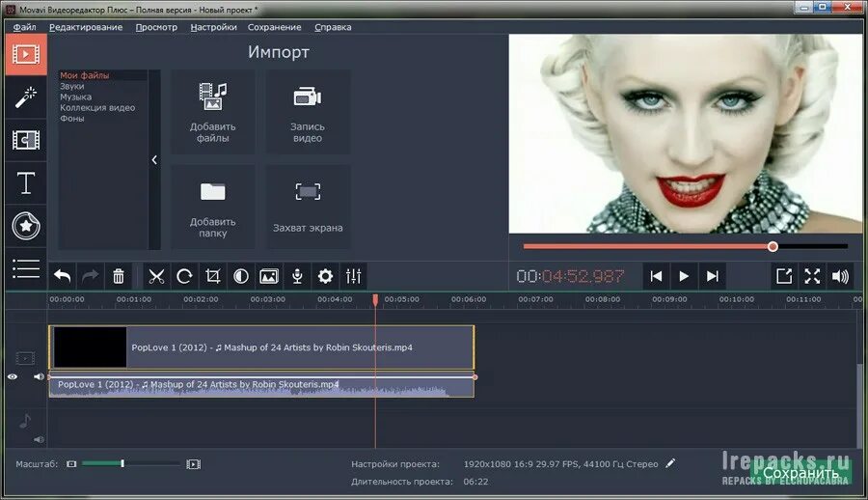868x500 pixels.
Task: Open Color adjustments tool
Action: [241, 276]
